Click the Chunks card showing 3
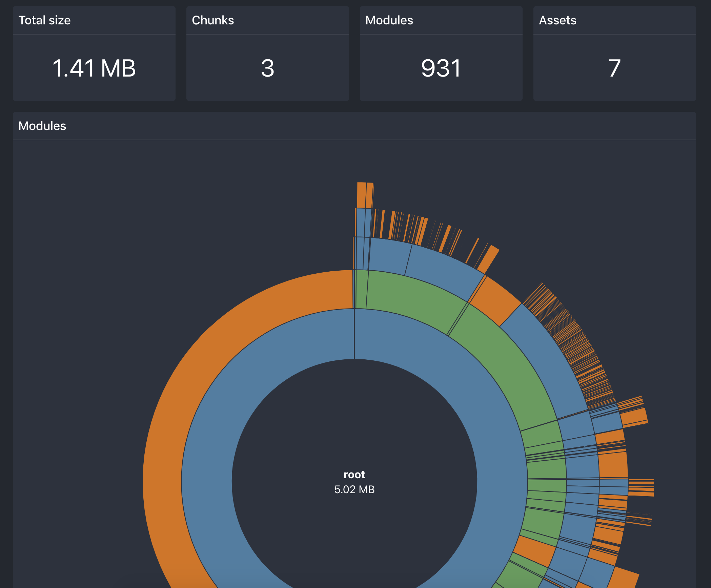The height and width of the screenshot is (588, 711). click(268, 54)
